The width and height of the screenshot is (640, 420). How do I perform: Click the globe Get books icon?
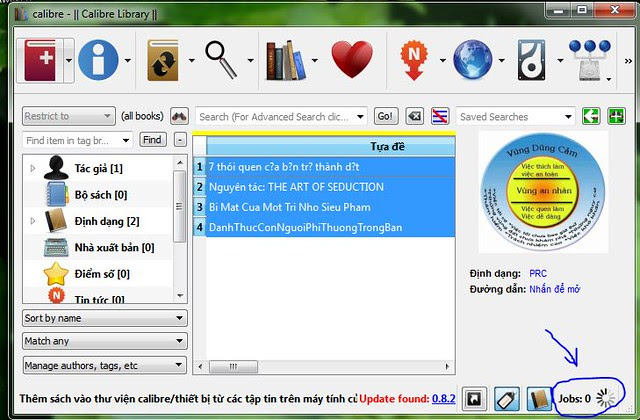[x=473, y=60]
